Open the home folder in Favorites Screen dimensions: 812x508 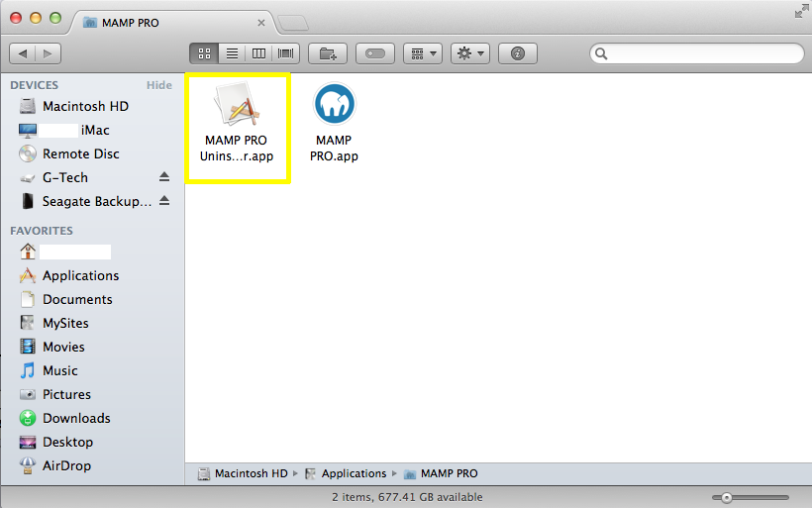(x=64, y=252)
